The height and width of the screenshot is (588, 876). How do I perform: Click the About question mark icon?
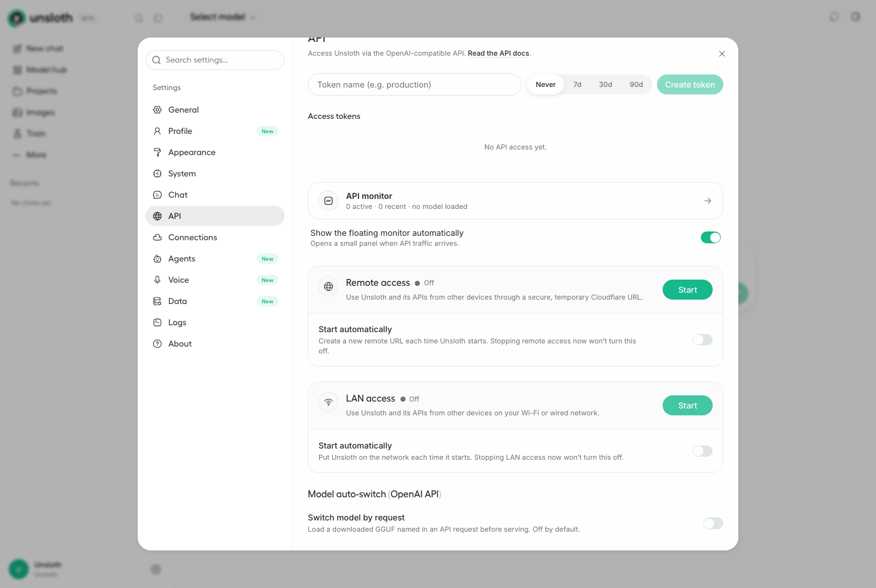click(158, 343)
